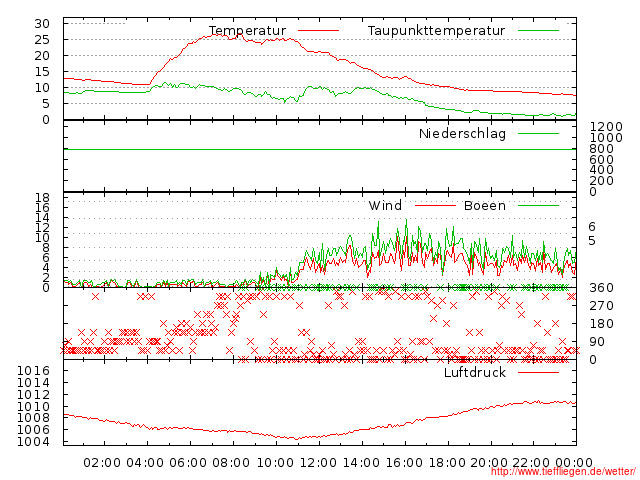
Task: Click the 1010 pressure axis value
Action: click(x=33, y=407)
